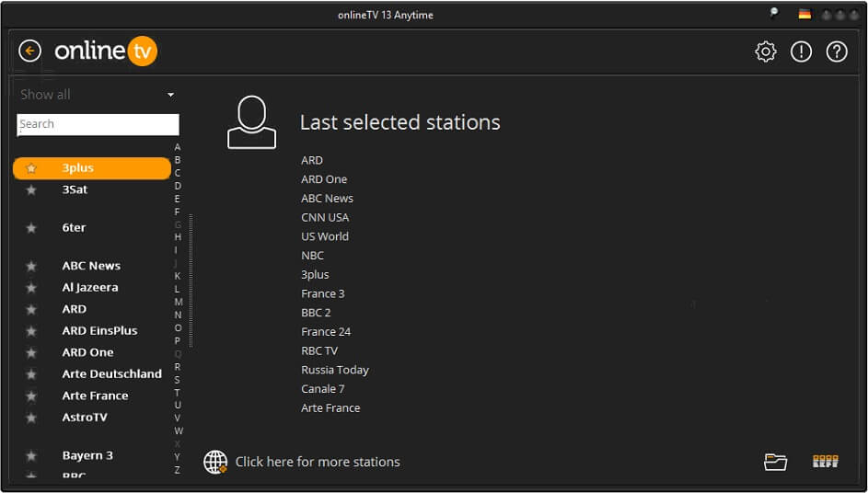Jump to letter K in alphabet index

[x=178, y=276]
